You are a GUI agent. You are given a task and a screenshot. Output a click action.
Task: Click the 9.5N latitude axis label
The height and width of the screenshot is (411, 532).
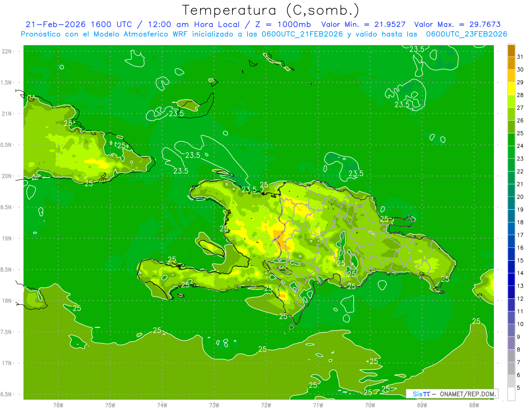tap(7, 207)
